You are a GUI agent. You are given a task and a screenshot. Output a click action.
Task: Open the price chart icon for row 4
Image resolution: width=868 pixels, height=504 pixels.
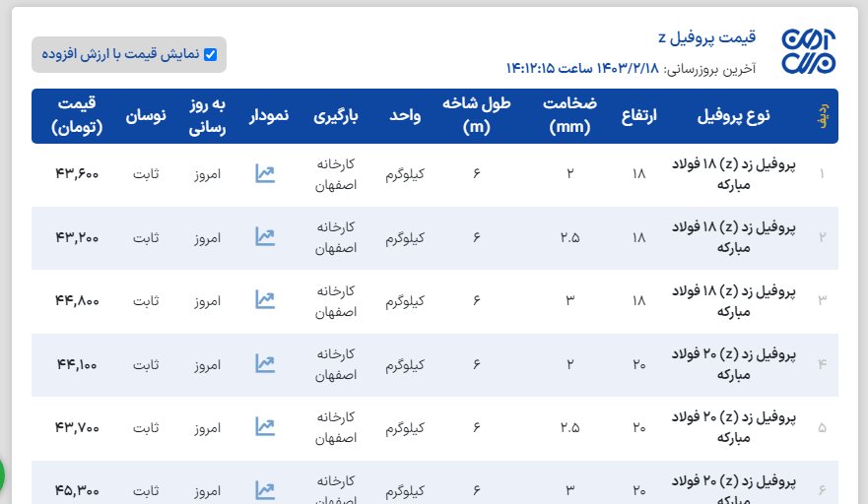click(x=264, y=364)
